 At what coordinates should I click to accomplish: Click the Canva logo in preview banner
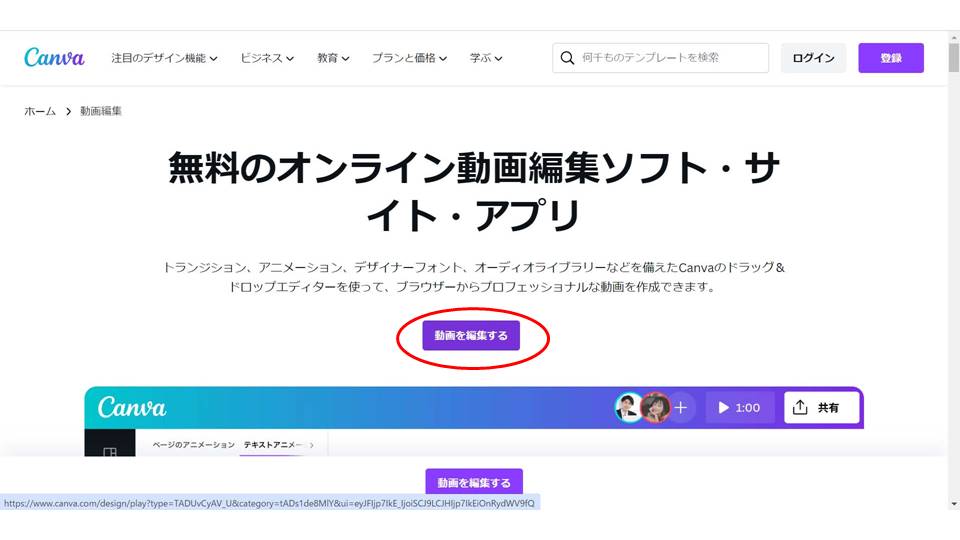[132, 408]
